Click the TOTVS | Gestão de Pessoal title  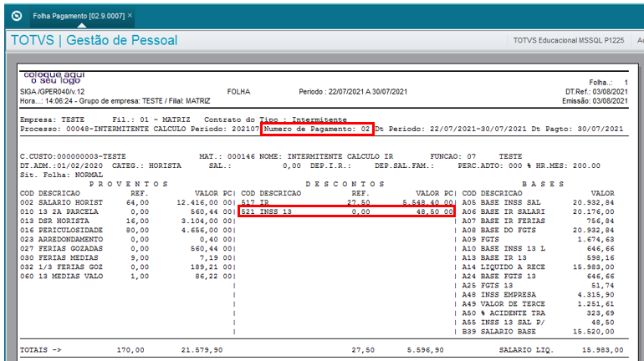click(94, 40)
